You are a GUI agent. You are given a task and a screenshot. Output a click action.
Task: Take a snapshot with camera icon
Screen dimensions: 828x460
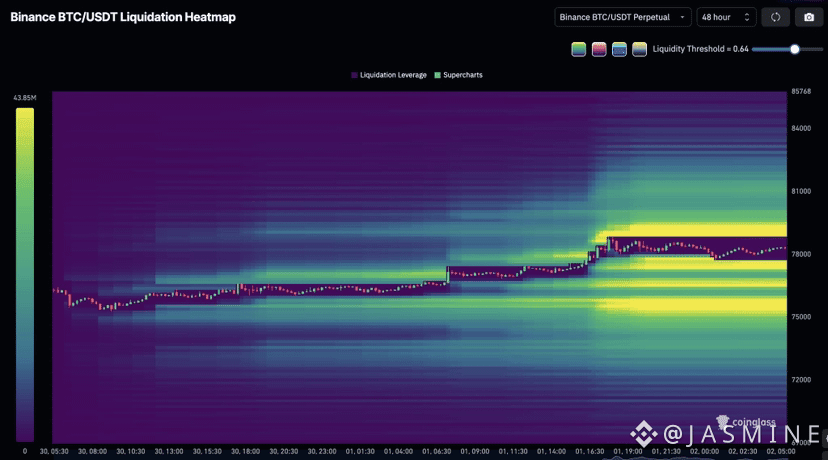tap(808, 17)
